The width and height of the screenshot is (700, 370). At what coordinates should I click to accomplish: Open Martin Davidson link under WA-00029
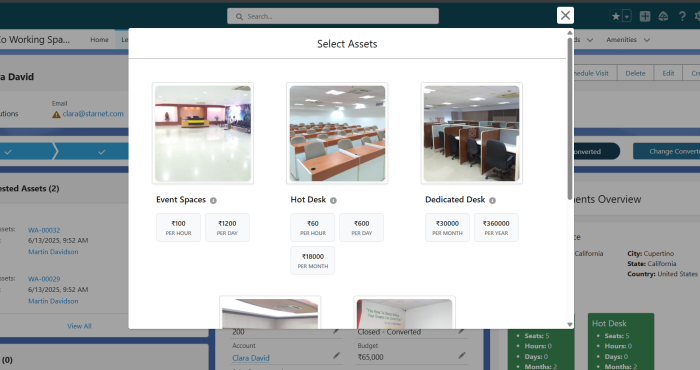coord(53,301)
